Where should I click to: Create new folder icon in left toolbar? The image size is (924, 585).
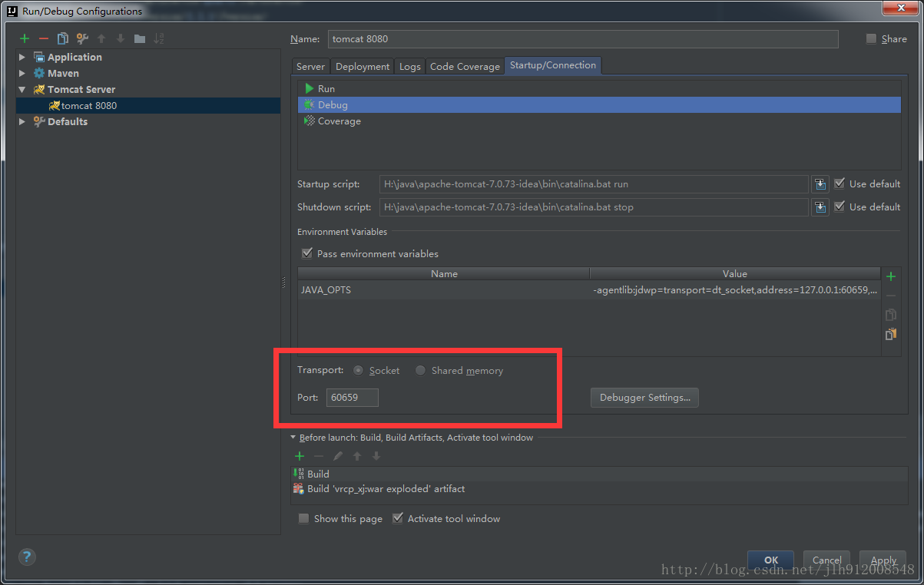coord(140,38)
